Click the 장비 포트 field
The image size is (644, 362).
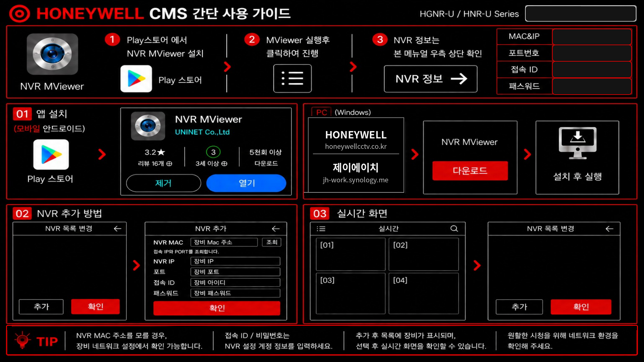(235, 272)
